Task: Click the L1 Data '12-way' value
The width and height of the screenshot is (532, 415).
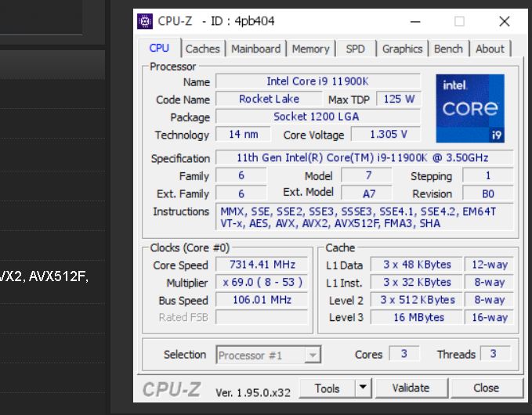Action: 489,265
